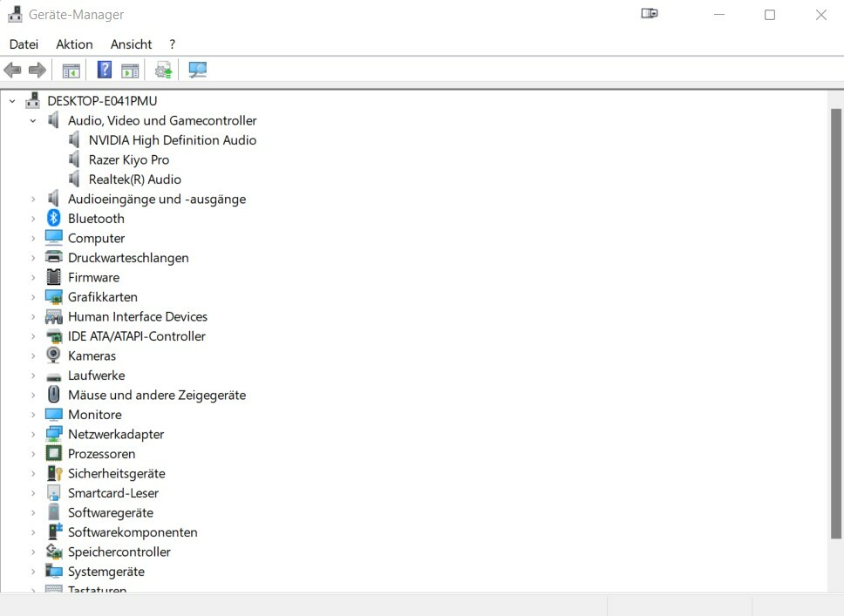Click the Druckwarteschlangen printer icon
The height and width of the screenshot is (616, 844).
point(53,257)
